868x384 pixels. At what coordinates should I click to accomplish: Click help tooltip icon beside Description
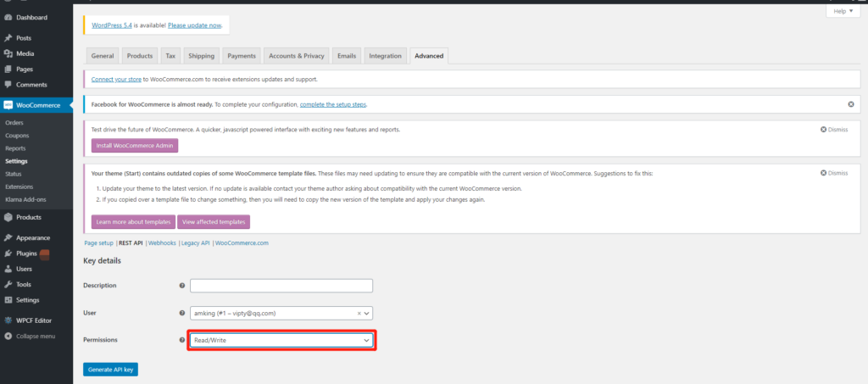click(x=182, y=286)
